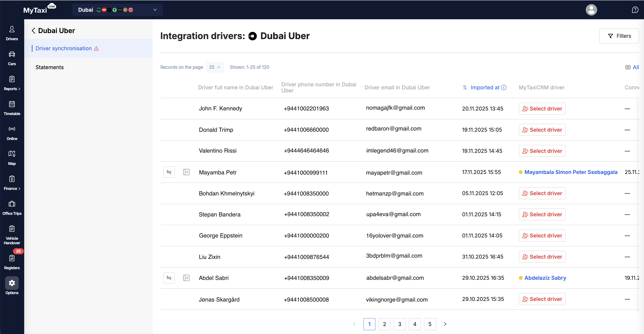The width and height of the screenshot is (644, 334).
Task: Open the All columns table selector
Action: pos(632,67)
